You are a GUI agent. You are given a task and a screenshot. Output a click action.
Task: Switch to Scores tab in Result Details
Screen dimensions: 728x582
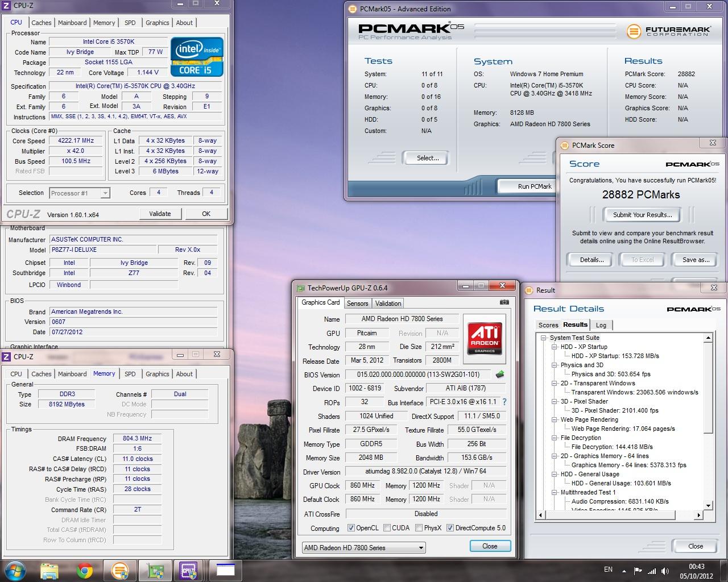(548, 325)
